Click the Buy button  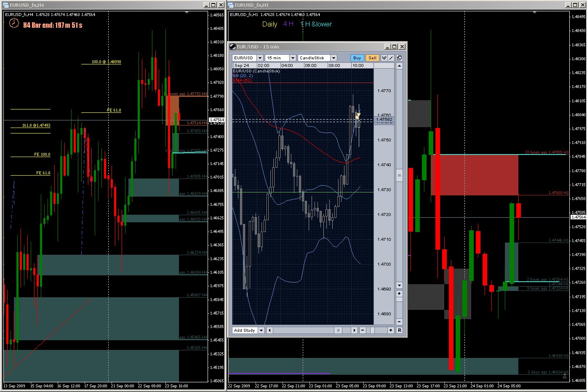tap(357, 58)
